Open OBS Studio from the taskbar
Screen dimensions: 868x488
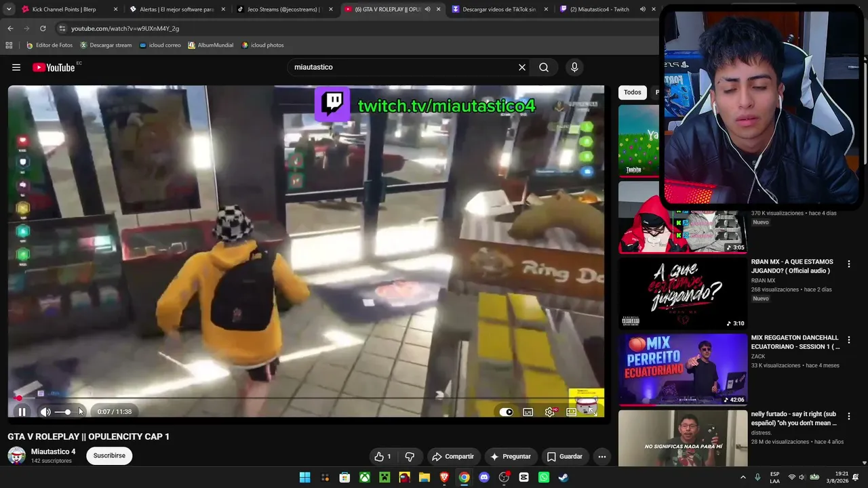pyautogui.click(x=504, y=477)
